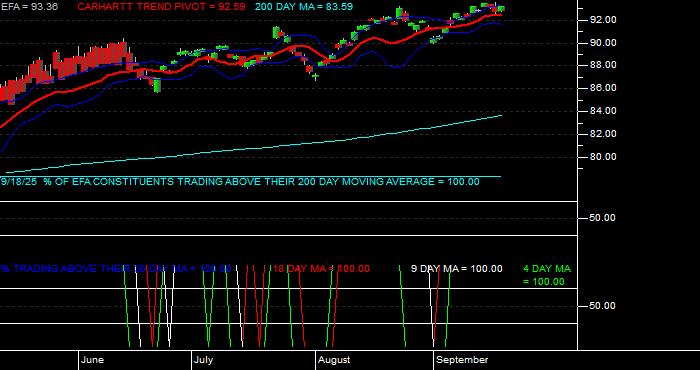Image resolution: width=700 pixels, height=370 pixels.
Task: Click the green 4 DAY MA label
Action: click(x=547, y=275)
